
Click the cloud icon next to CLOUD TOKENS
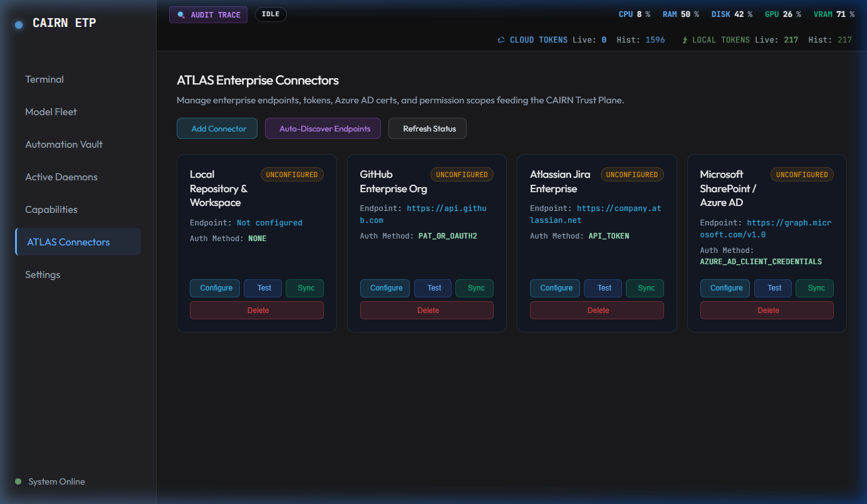click(501, 40)
